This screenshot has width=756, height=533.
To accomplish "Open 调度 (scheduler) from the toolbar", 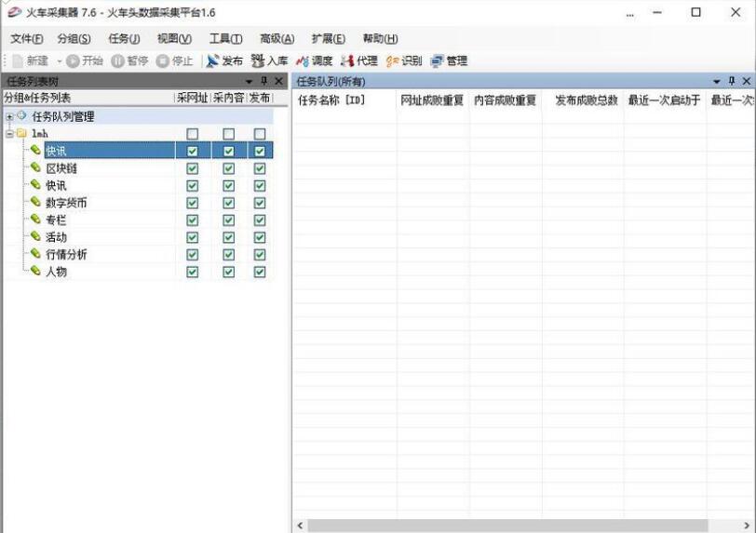I will tap(314, 61).
